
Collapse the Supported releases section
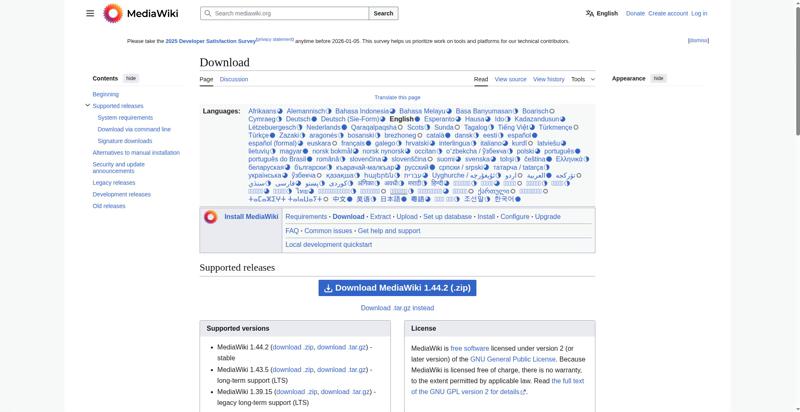point(88,105)
